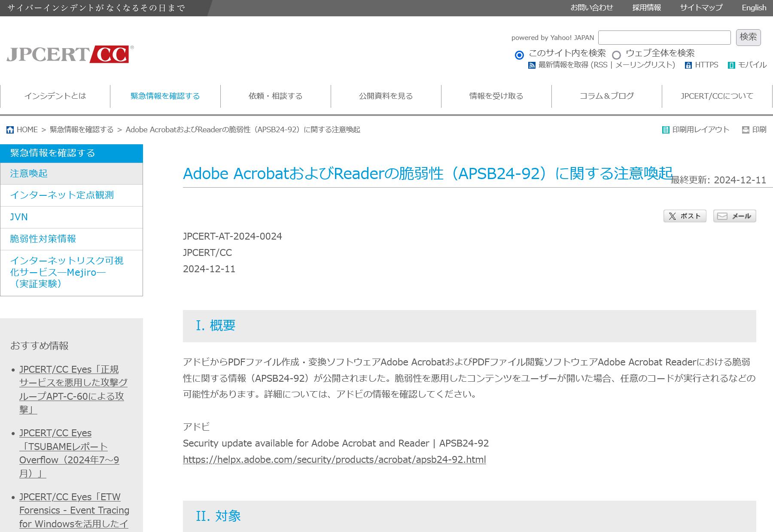Viewport: 773px width, 532px height.
Task: Open 依頼・相談する menu
Action: [x=276, y=96]
